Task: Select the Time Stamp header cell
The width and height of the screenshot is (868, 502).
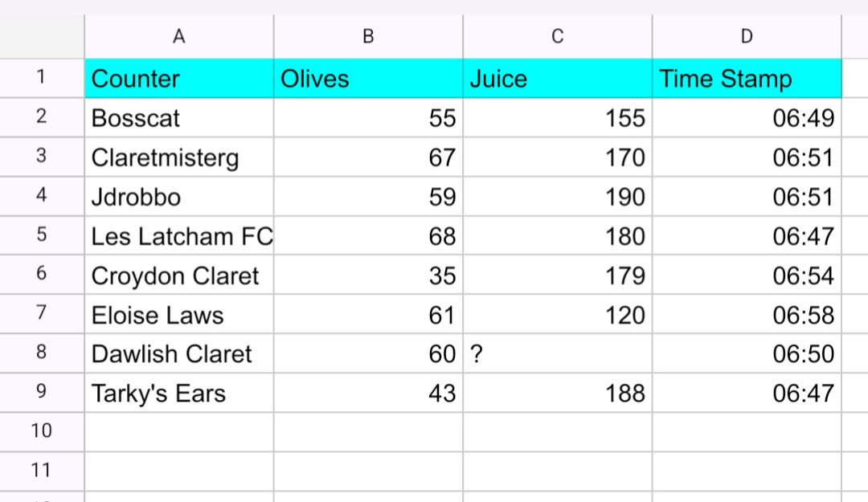Action: [x=747, y=79]
